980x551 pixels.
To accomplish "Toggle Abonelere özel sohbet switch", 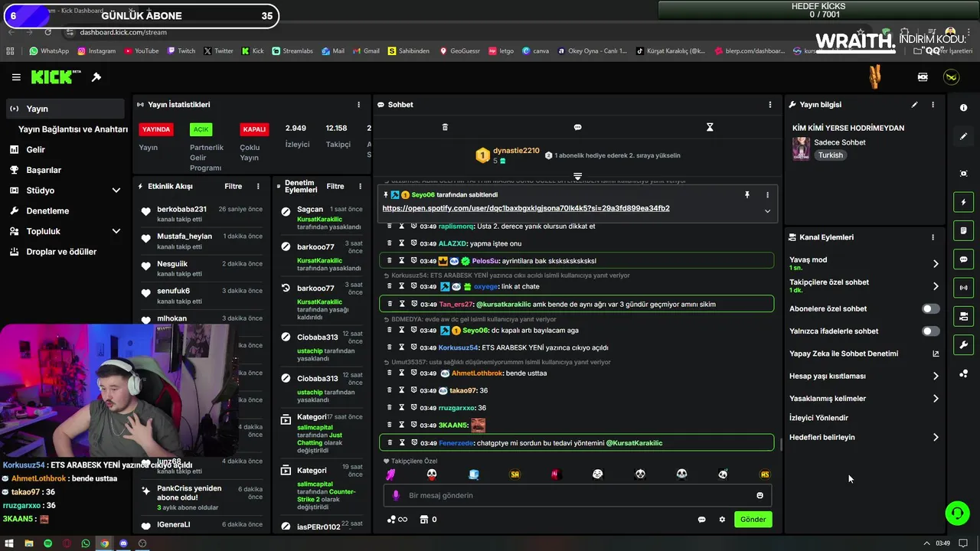I will point(930,309).
